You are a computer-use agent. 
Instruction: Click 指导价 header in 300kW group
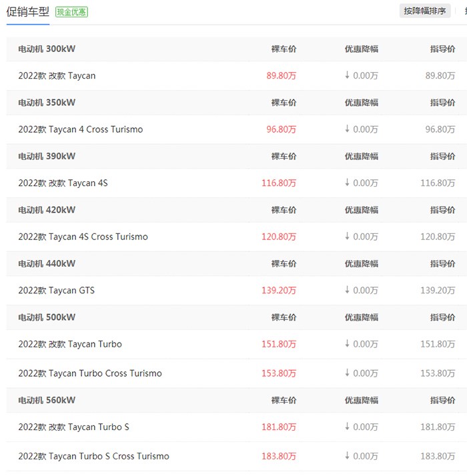click(443, 49)
